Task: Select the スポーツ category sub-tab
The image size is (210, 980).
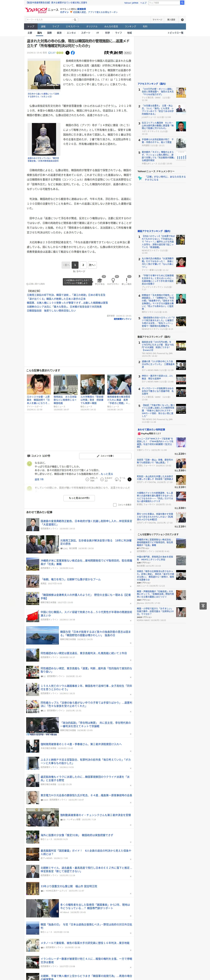Action: 86,33
